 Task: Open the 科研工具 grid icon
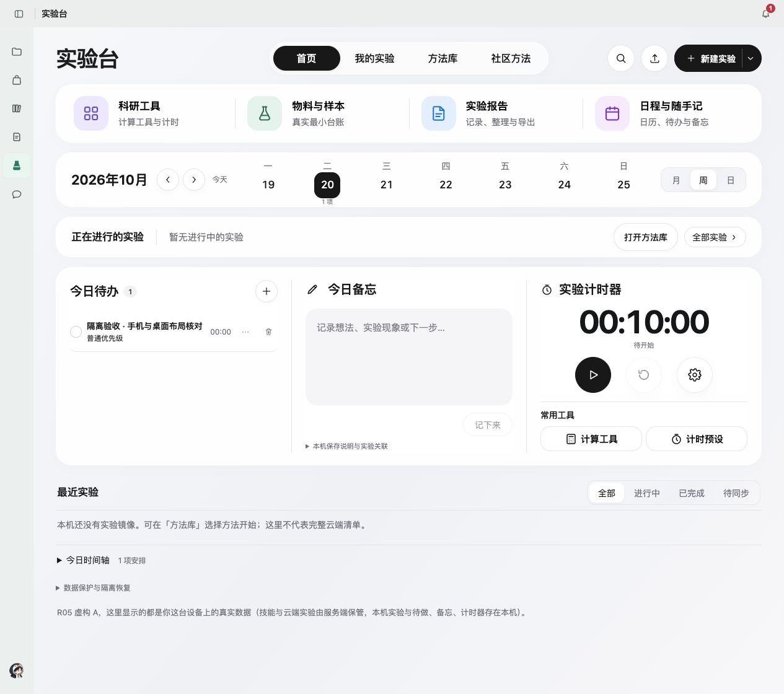pyautogui.click(x=91, y=113)
